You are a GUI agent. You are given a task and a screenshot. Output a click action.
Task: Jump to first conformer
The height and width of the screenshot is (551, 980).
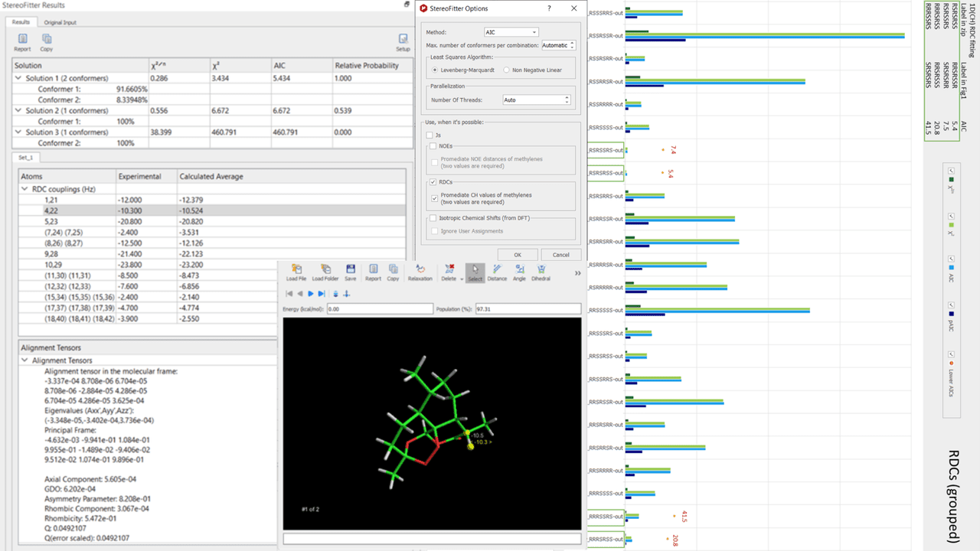tap(289, 294)
